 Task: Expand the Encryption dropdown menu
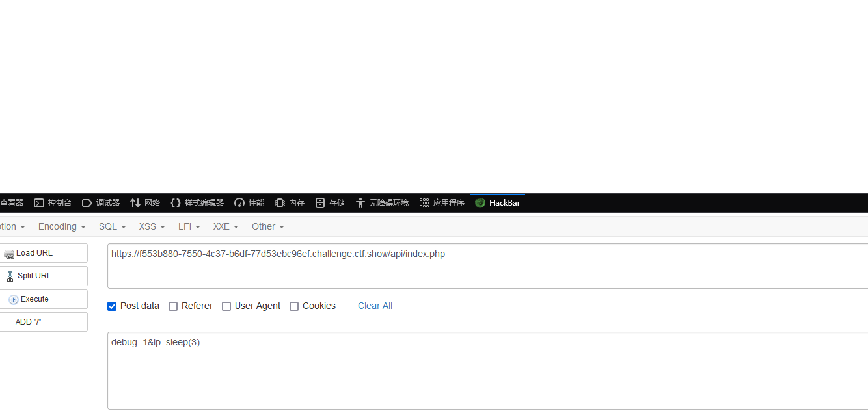(x=13, y=226)
